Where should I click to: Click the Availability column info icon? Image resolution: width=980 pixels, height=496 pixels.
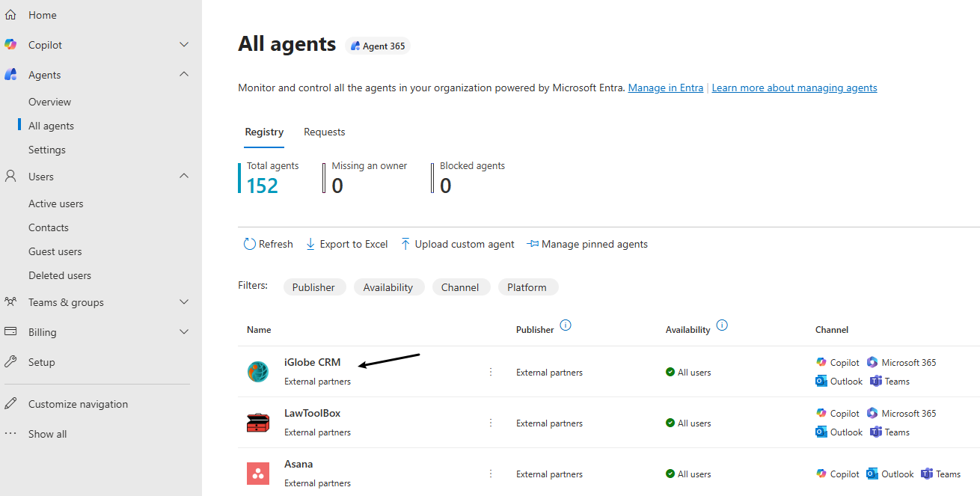[x=722, y=325]
